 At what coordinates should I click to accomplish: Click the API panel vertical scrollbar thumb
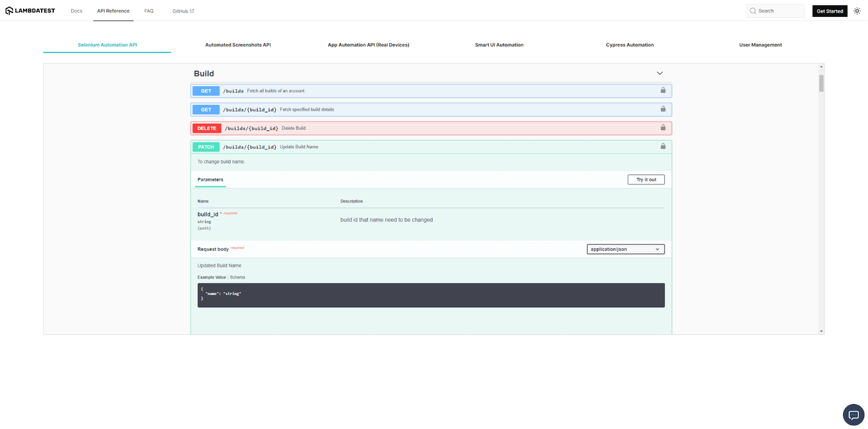coord(821,83)
